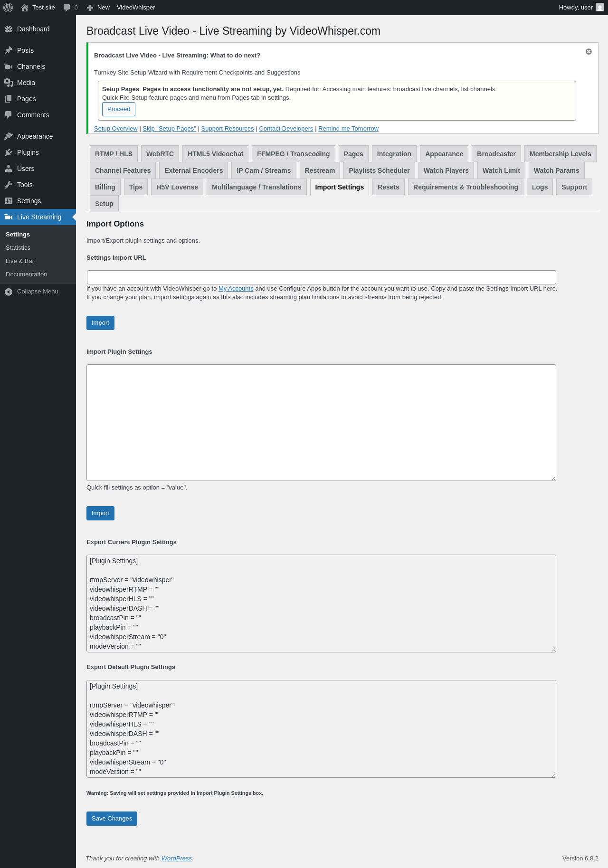Click the user avatar in admin bar
Viewport: 608px width, 868px height.
coord(600,8)
